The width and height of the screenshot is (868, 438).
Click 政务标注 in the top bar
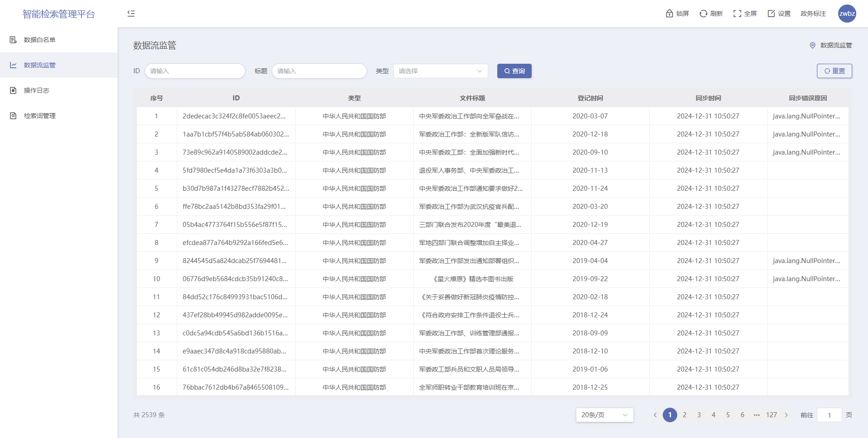pos(813,14)
